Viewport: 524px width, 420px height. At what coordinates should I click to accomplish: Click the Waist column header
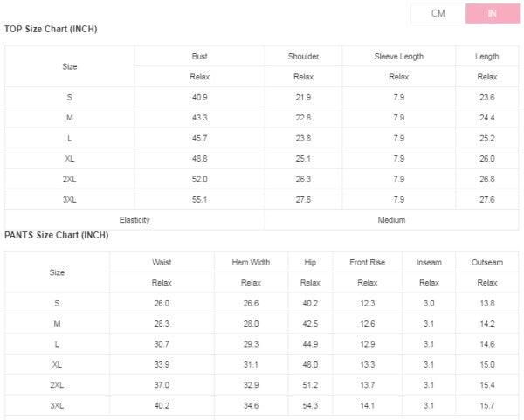162,262
